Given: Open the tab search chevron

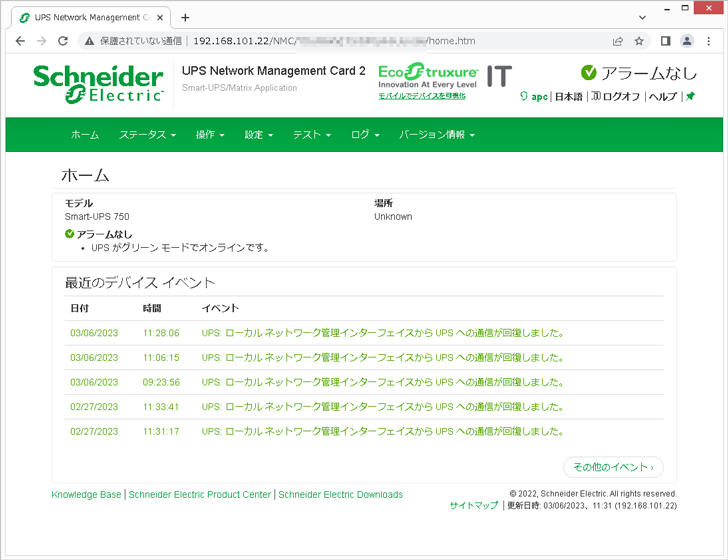Looking at the screenshot, I should click(x=642, y=18).
